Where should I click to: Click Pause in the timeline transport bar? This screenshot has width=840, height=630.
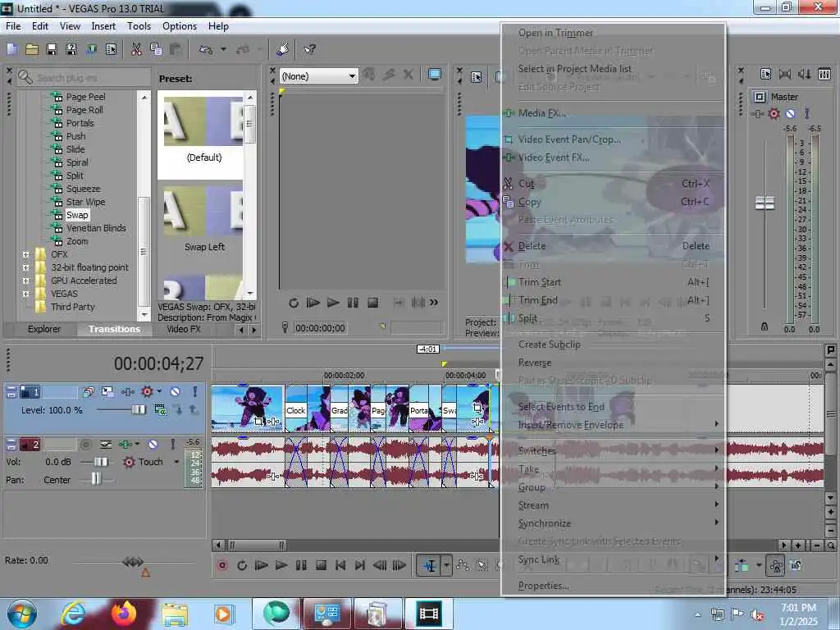pyautogui.click(x=301, y=565)
